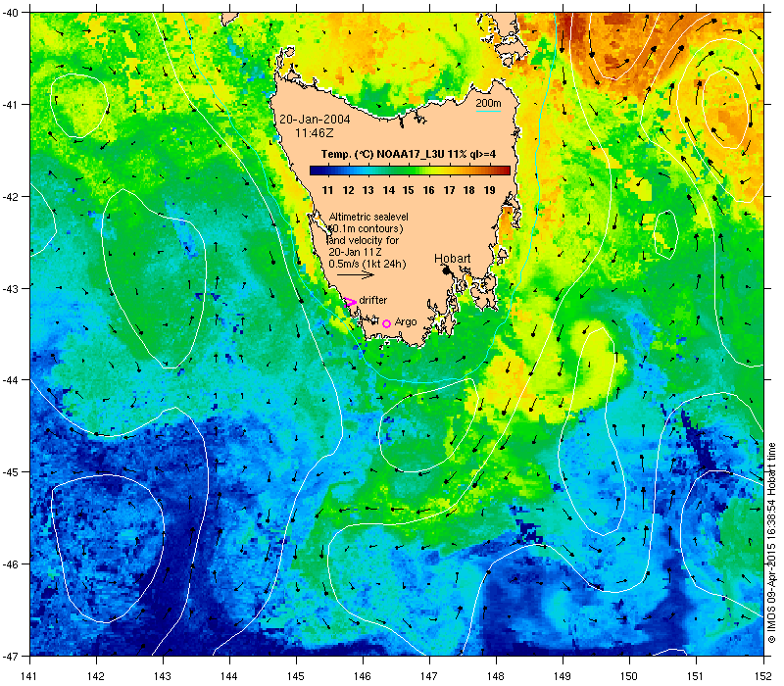
Task: Click longitude axis label '141'
Action: click(x=29, y=676)
